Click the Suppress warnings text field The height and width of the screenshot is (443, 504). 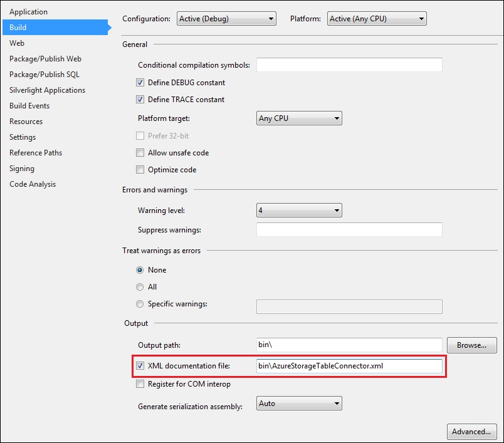click(349, 230)
